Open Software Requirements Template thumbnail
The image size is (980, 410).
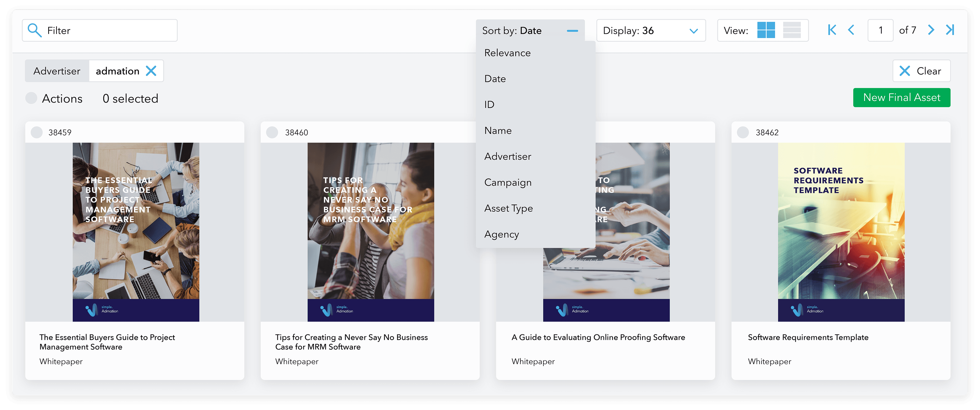click(x=841, y=232)
